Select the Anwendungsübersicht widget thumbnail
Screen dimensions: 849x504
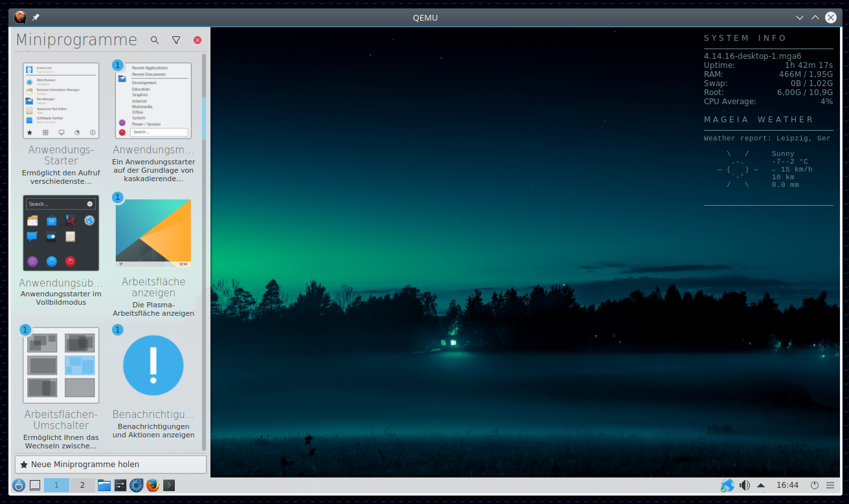coord(61,233)
